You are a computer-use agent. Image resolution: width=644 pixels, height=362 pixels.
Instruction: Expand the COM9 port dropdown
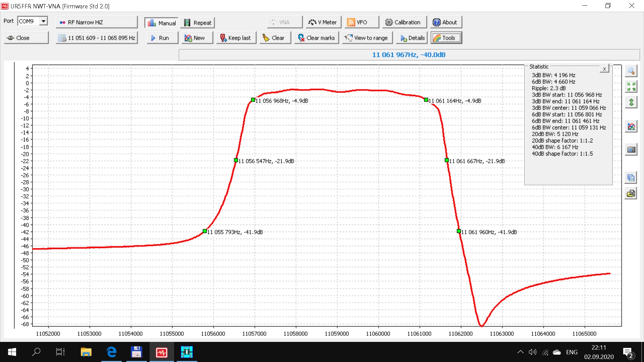[x=43, y=21]
